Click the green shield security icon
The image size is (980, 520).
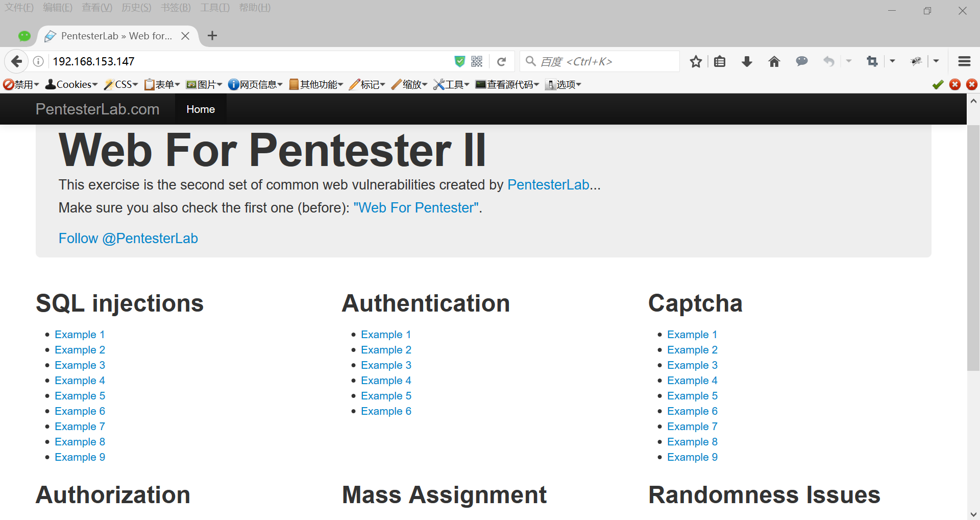460,61
